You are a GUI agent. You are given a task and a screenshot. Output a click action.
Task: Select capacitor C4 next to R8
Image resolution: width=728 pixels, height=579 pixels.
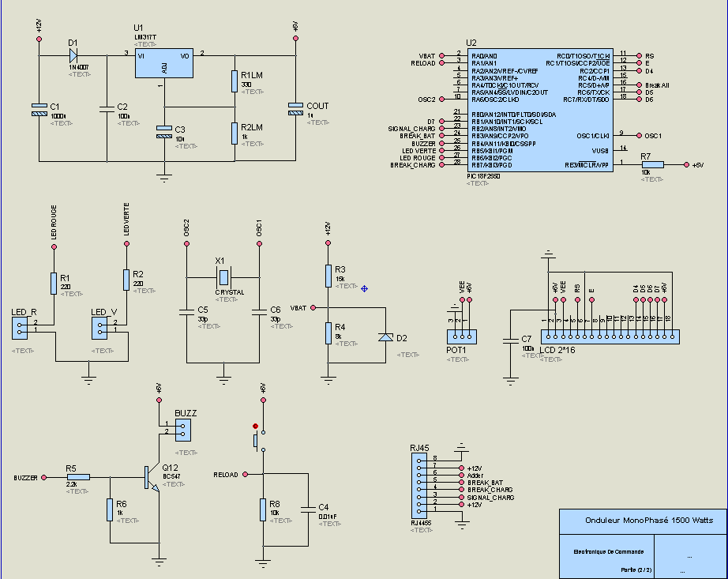pyautogui.click(x=308, y=509)
